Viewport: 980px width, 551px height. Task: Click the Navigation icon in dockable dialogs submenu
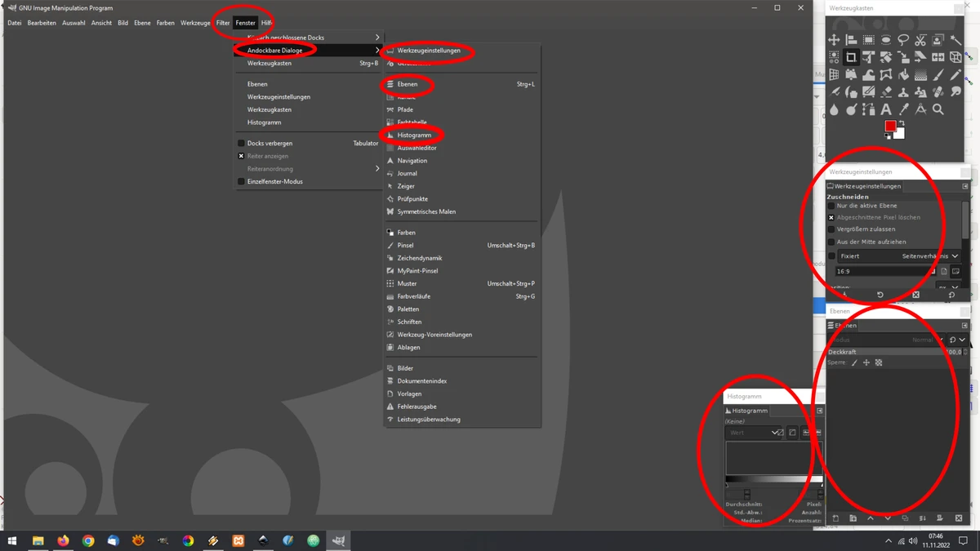click(x=390, y=161)
